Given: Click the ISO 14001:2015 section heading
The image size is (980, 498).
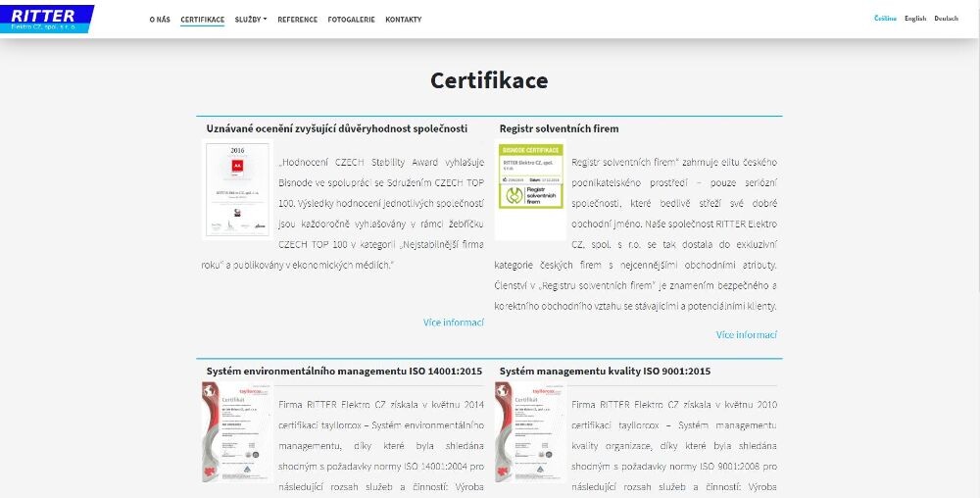Looking at the screenshot, I should [344, 372].
